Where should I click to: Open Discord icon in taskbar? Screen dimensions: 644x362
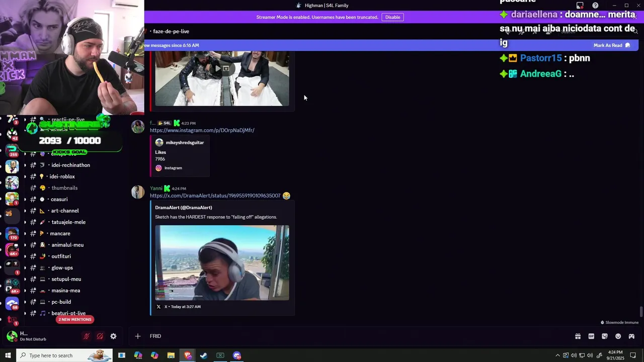tap(237, 355)
